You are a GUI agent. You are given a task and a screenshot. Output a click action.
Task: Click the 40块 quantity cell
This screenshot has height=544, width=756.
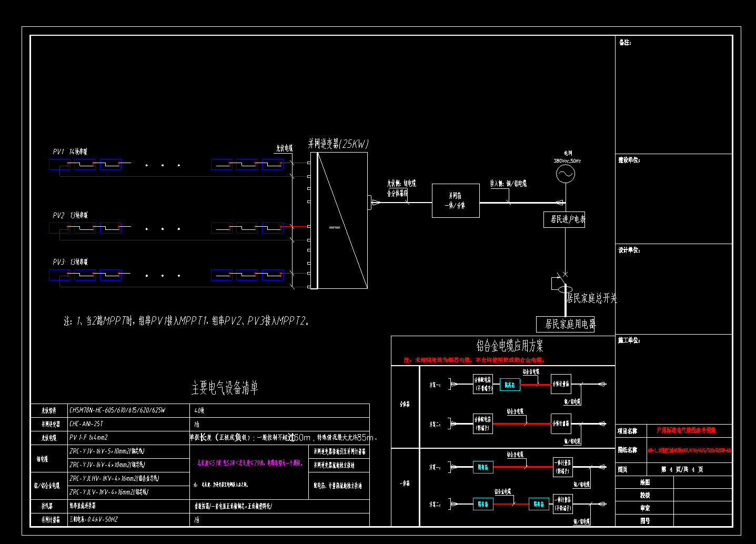coord(279,410)
